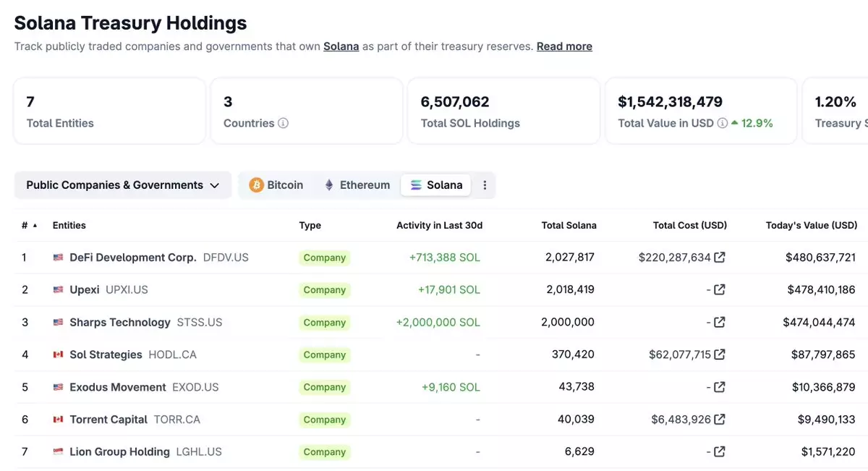
Task: Click external link icon beside $62,077,715
Action: pos(720,355)
